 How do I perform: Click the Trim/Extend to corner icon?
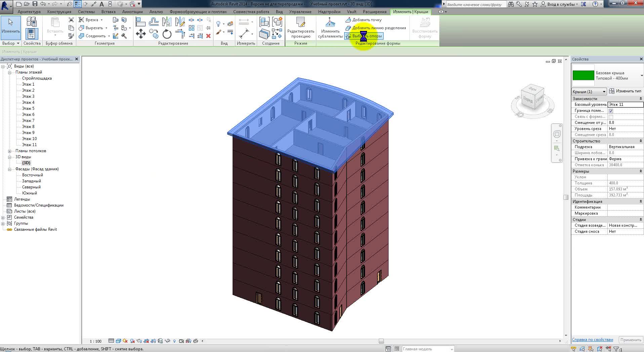click(180, 34)
